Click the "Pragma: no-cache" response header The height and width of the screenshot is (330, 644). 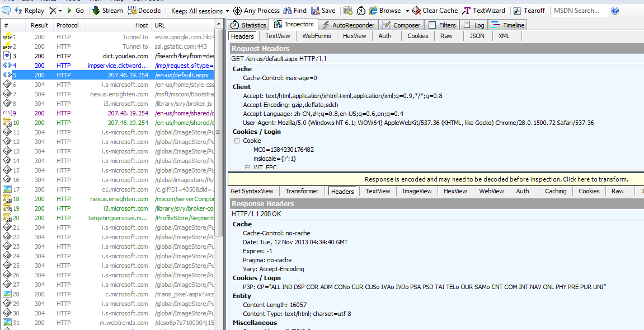267,260
